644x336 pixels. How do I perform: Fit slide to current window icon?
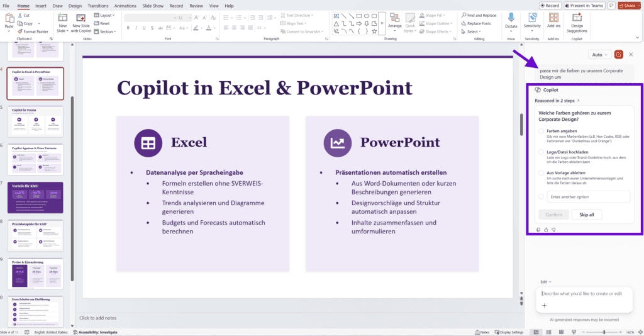coord(640,332)
